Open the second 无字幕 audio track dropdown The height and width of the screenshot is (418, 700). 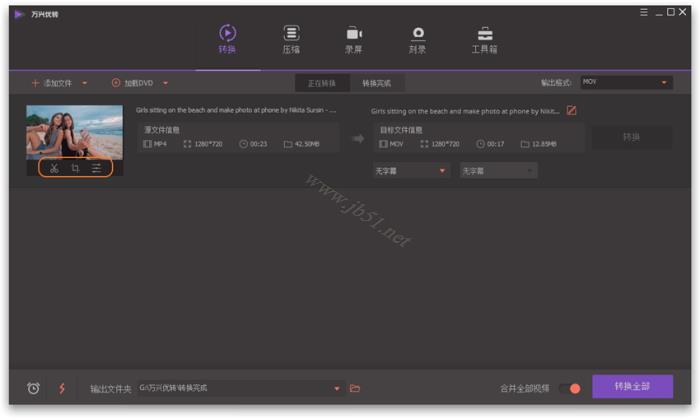click(499, 171)
